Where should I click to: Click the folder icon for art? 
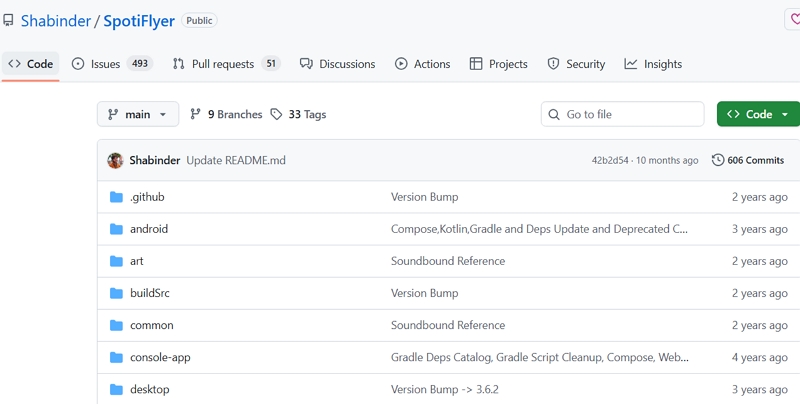point(116,261)
